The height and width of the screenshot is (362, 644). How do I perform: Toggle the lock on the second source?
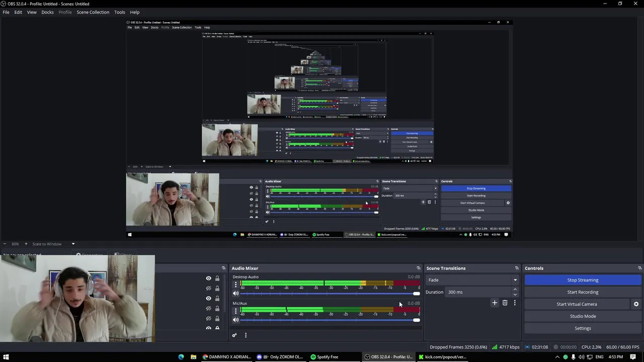click(x=217, y=288)
